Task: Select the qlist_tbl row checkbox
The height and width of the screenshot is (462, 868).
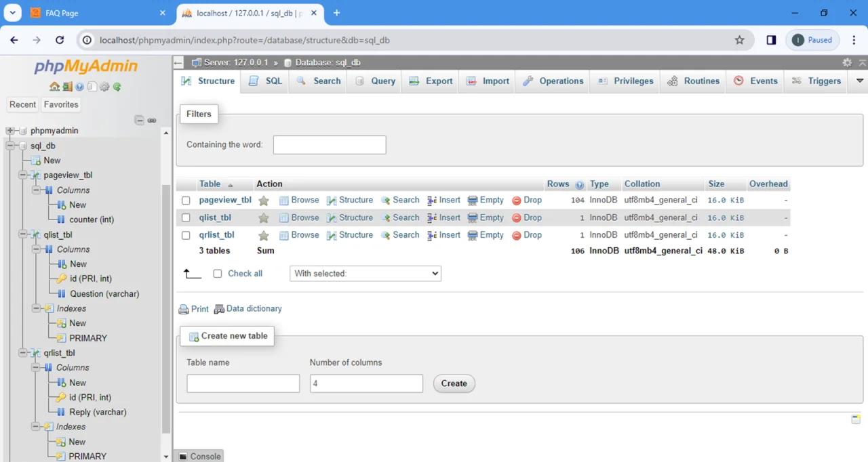Action: pyautogui.click(x=186, y=218)
